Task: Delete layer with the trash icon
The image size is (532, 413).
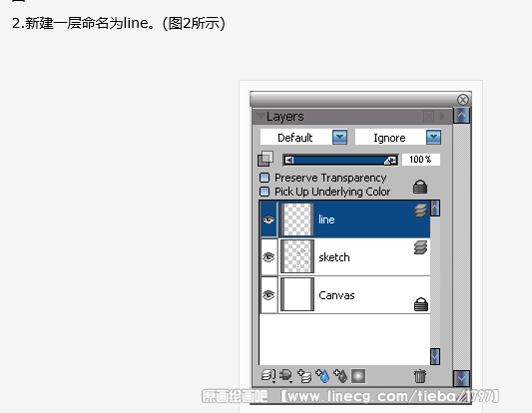Action: 419,376
